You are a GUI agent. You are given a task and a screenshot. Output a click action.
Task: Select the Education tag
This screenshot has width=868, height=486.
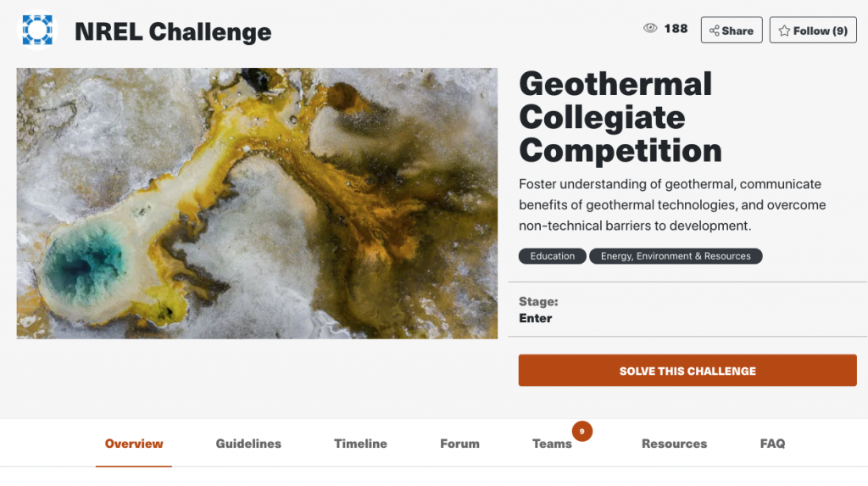552,256
